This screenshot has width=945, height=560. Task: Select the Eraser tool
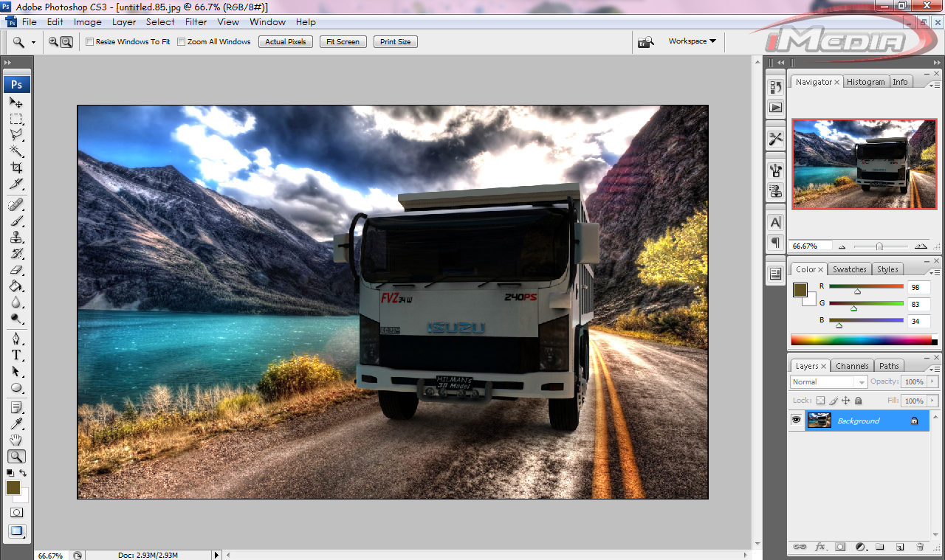(x=16, y=270)
